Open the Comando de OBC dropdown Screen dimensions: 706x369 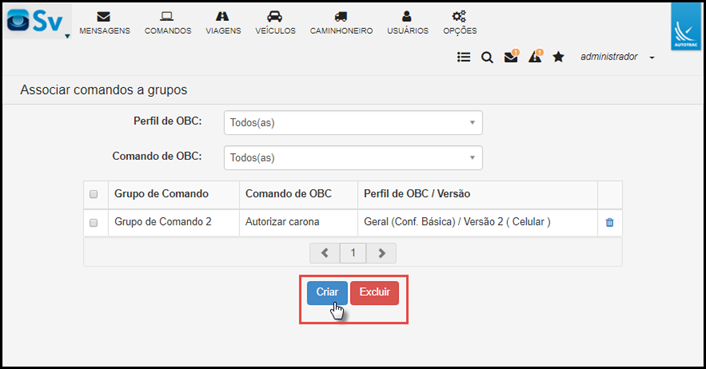pos(353,158)
